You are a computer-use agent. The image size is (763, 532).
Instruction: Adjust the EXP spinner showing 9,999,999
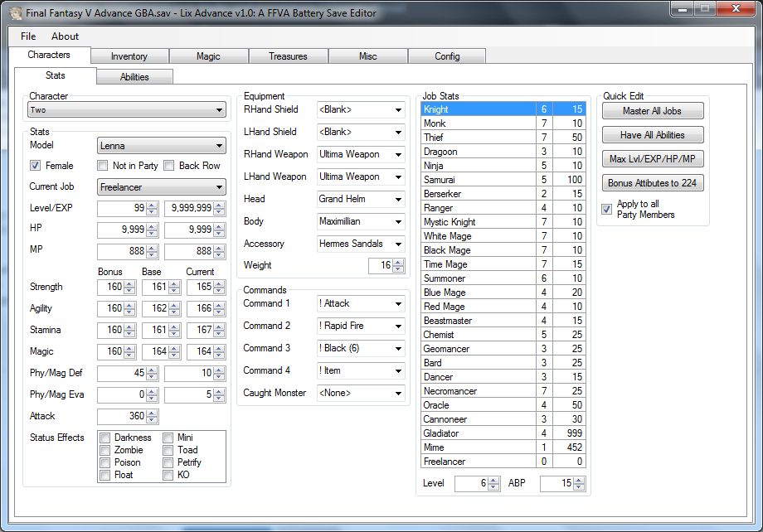click(219, 209)
